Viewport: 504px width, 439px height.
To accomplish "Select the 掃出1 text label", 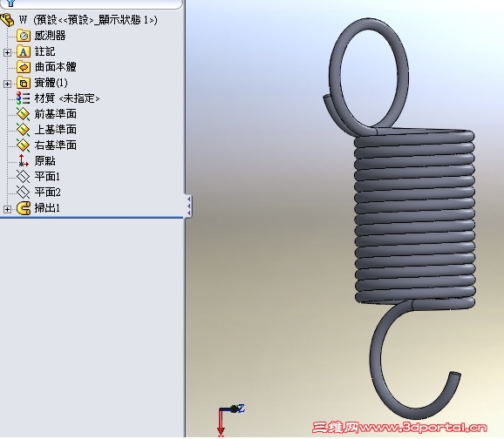I will tap(47, 208).
